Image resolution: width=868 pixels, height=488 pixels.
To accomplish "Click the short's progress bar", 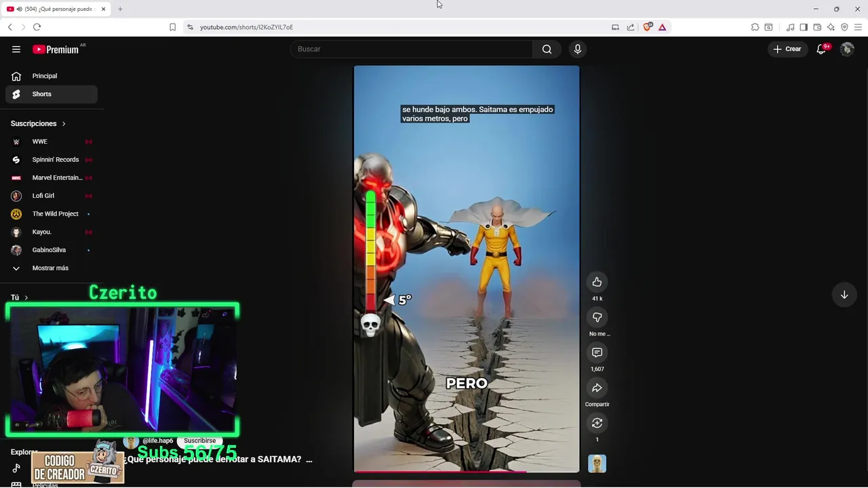I will 467,471.
